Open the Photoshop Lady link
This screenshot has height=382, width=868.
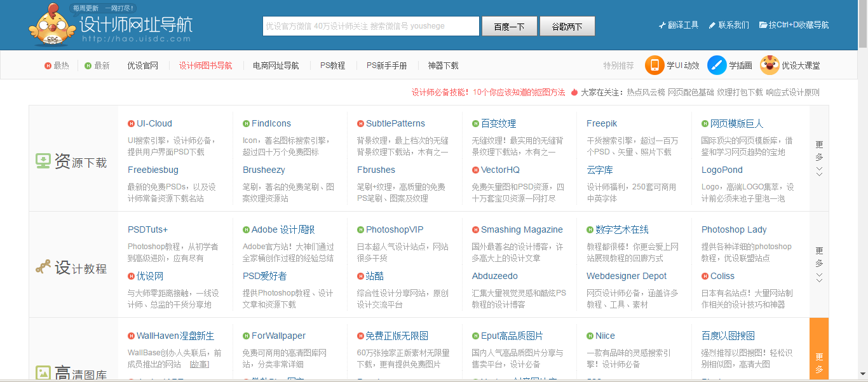point(734,229)
